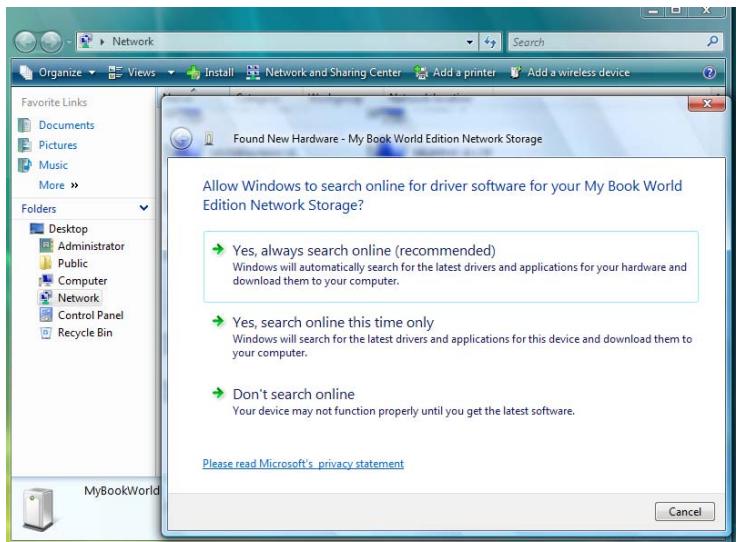Click the Cancel button
737x542 pixels.
[685, 511]
